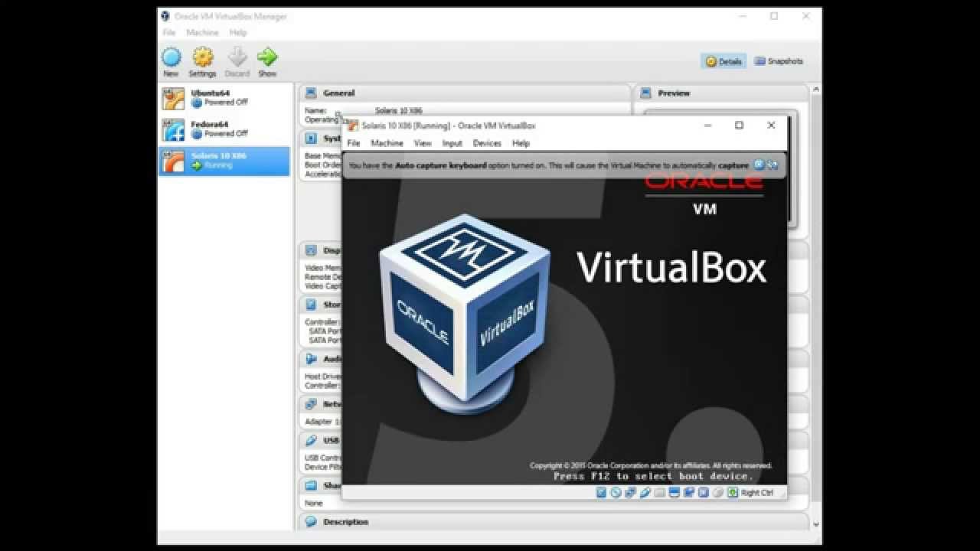Viewport: 980px width, 551px height.
Task: Collapse the Network section header
Action: tap(332, 403)
